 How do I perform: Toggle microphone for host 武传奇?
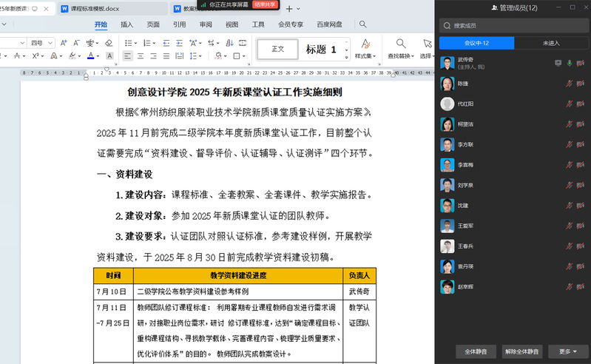click(x=569, y=64)
